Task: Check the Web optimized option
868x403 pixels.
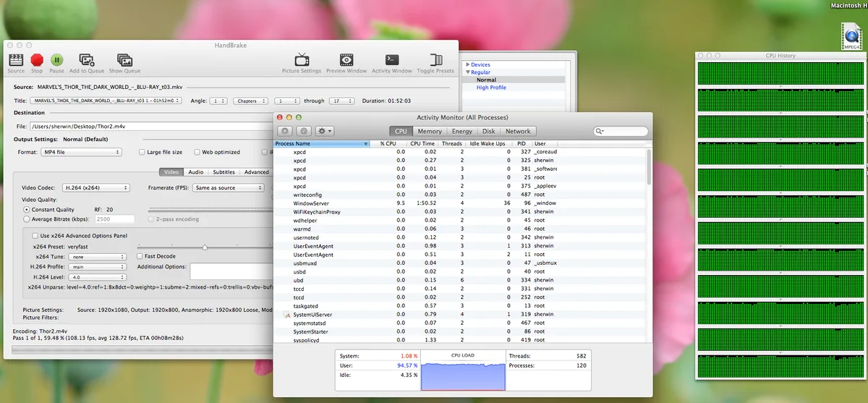Action: pos(197,153)
